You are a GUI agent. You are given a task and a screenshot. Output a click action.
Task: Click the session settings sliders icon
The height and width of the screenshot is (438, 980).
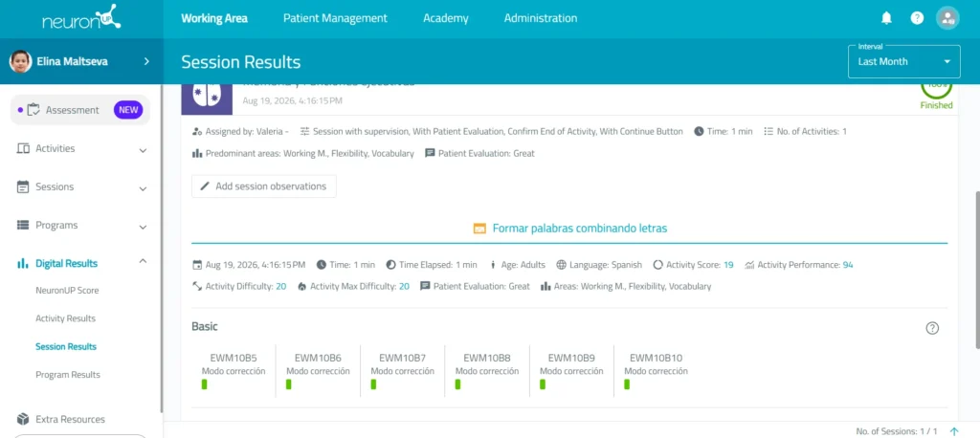coord(305,132)
